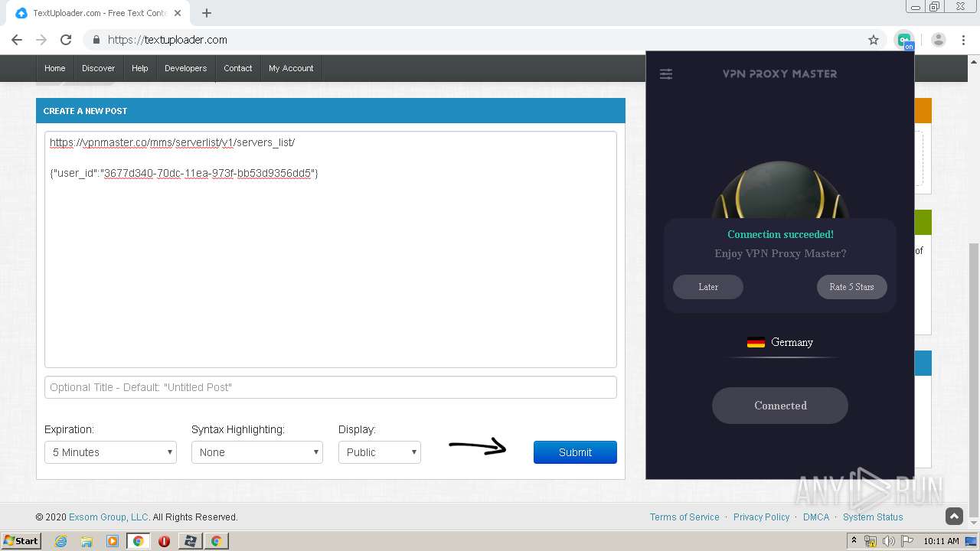Bookmark this page with the star icon

(873, 40)
